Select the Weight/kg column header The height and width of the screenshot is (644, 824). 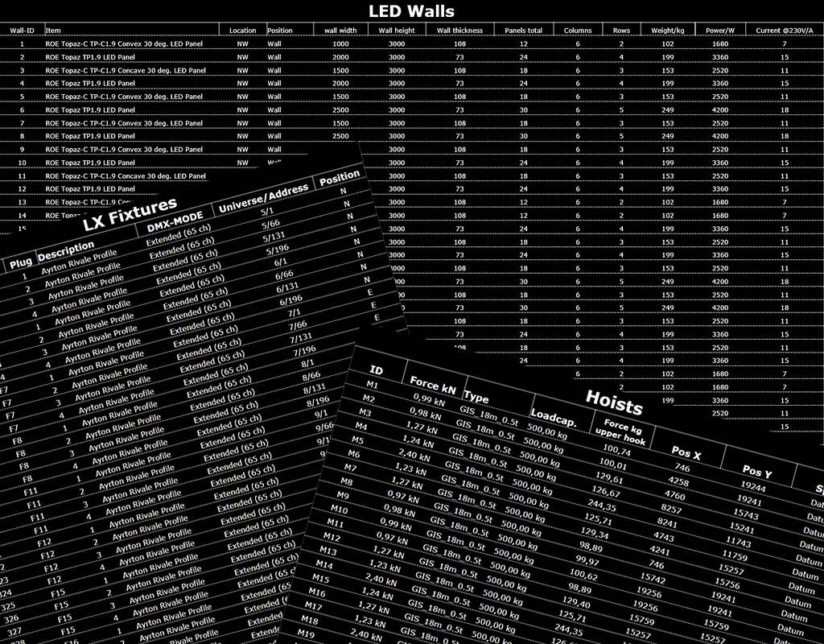pyautogui.click(x=667, y=31)
